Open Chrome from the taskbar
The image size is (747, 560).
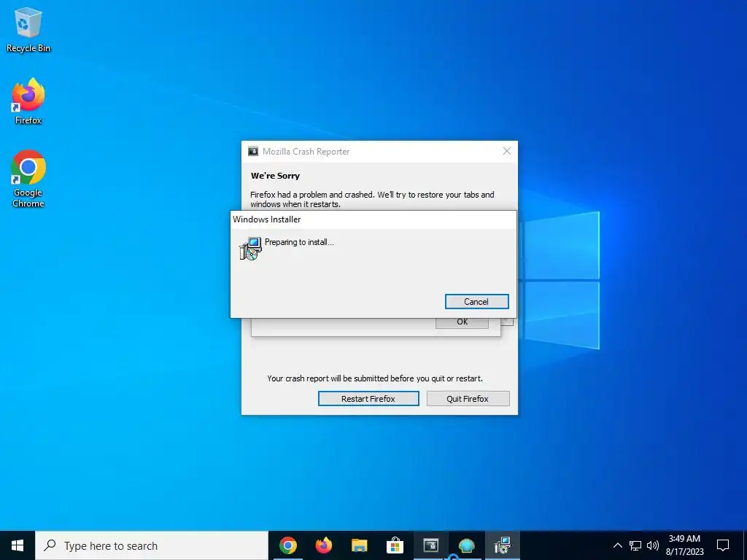(x=287, y=545)
